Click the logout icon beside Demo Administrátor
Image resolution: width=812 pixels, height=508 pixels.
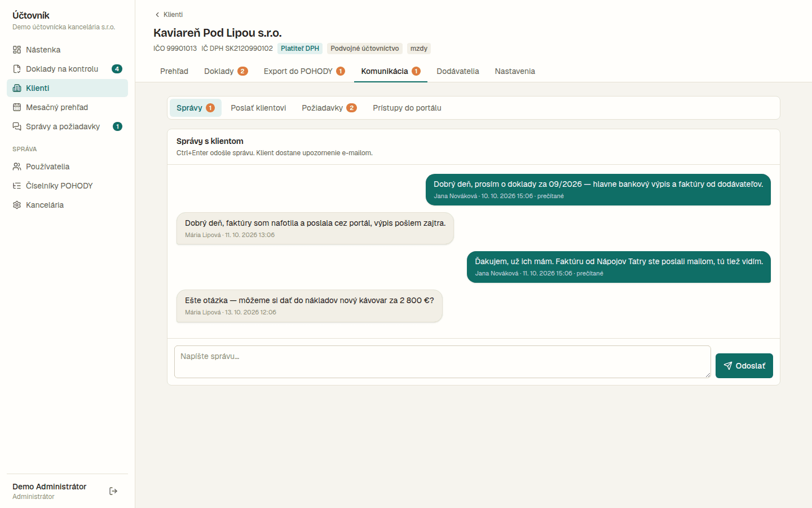113,491
